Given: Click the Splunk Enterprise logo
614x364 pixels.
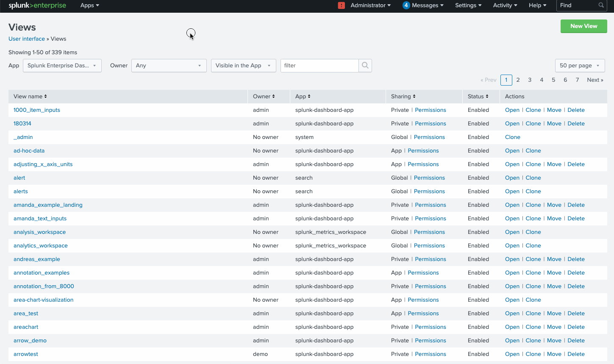Looking at the screenshot, I should [x=37, y=6].
